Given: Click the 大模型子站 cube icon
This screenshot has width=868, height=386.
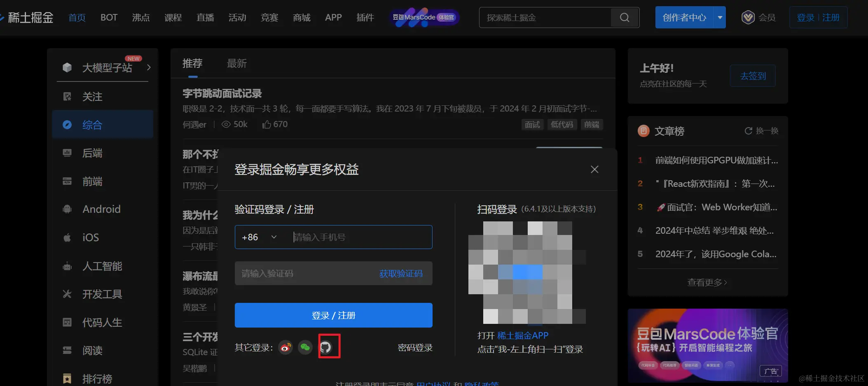Looking at the screenshot, I should (67, 67).
